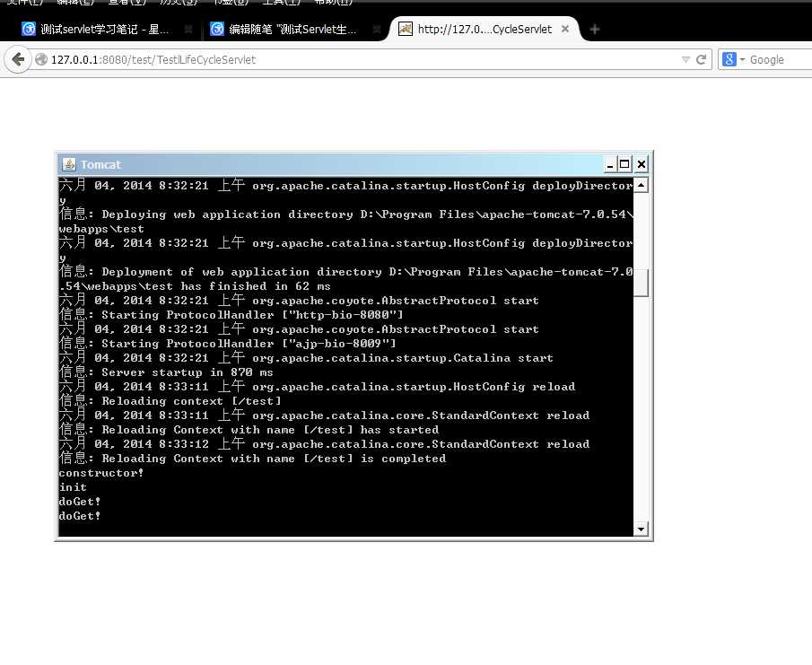Click Tomcat console scroll down arrow
812x665 pixels.
tap(642, 529)
